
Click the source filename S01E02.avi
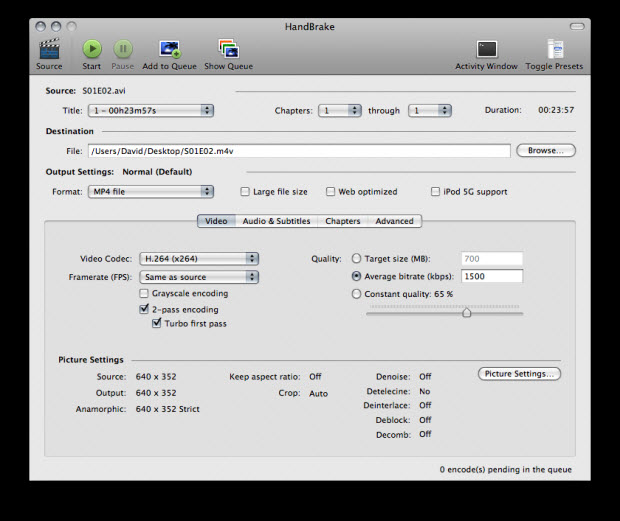tap(104, 91)
